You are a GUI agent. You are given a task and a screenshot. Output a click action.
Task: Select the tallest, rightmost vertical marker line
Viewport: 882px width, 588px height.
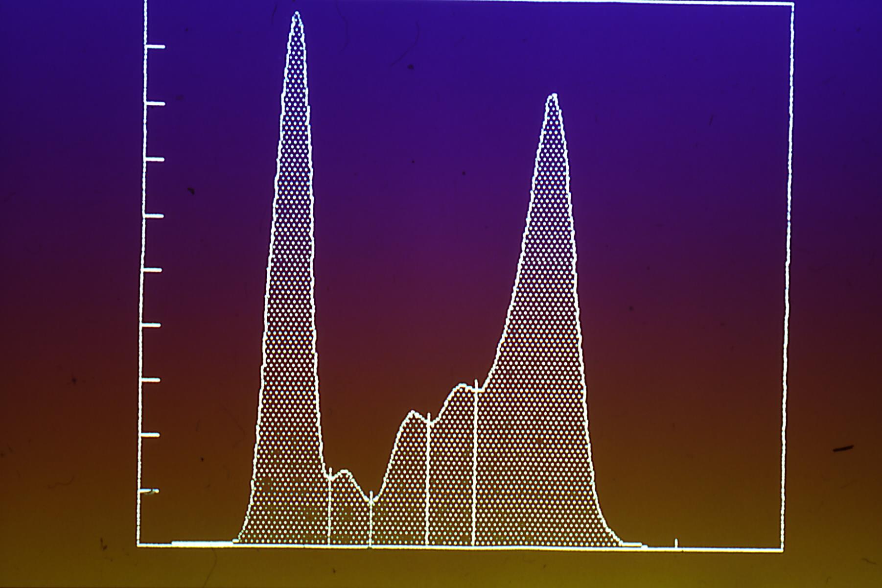475,462
